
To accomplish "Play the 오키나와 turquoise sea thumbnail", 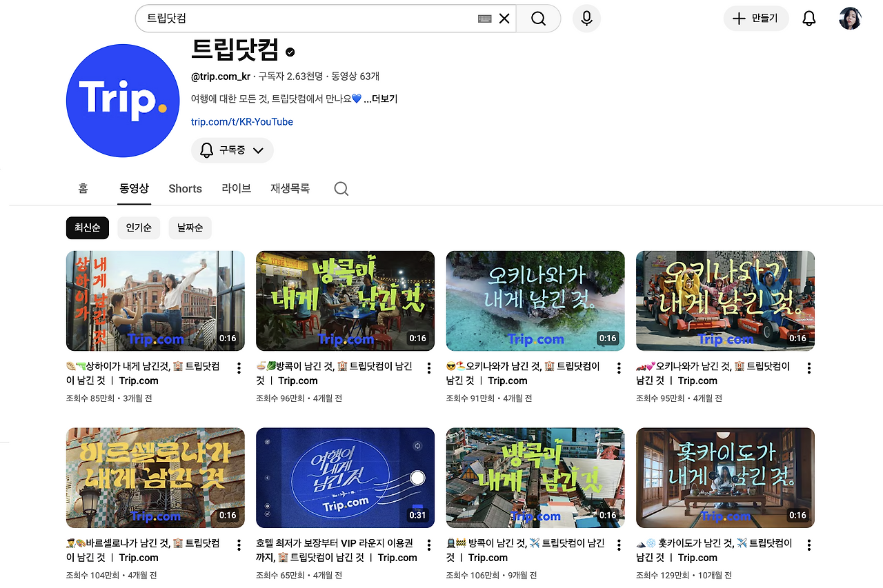I will click(x=535, y=301).
